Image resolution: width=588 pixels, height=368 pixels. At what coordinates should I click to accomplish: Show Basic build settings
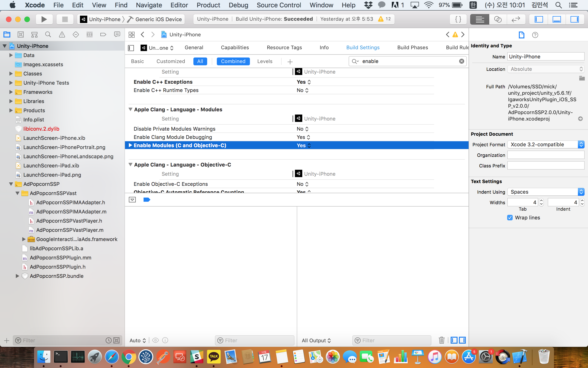pyautogui.click(x=137, y=61)
